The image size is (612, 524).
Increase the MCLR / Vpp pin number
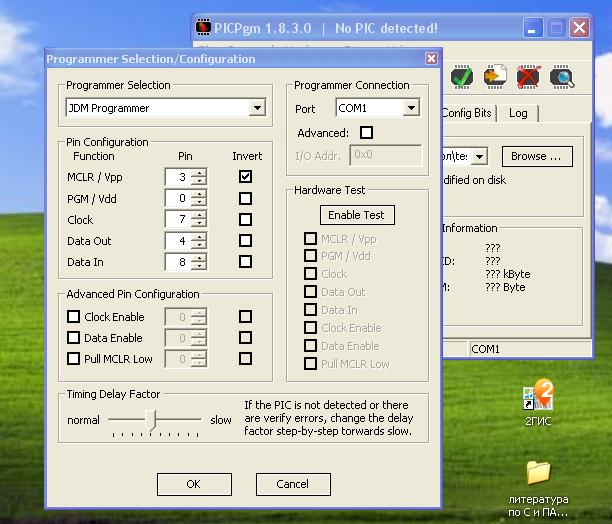(x=199, y=173)
